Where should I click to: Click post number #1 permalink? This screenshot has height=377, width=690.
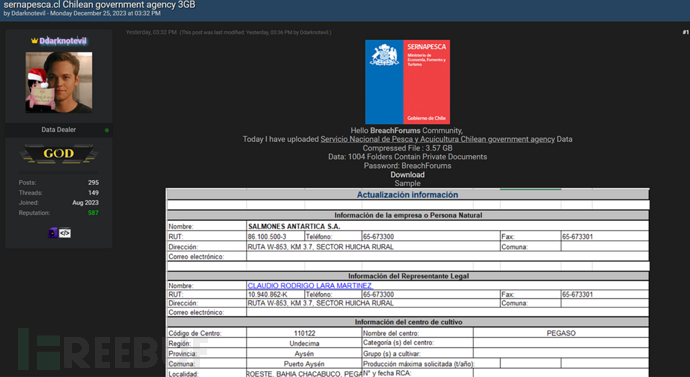[x=685, y=32]
